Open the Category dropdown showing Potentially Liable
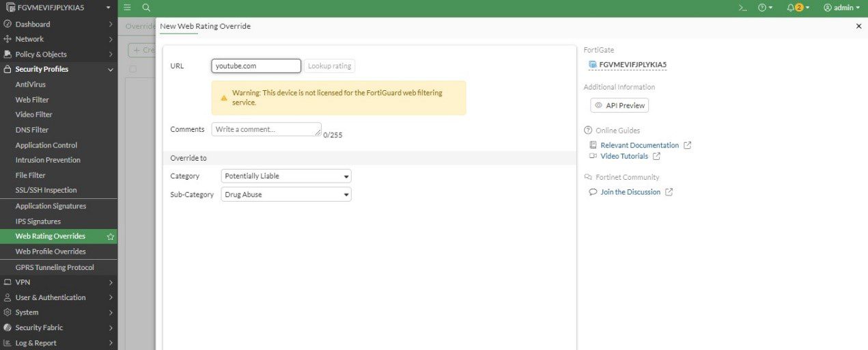This screenshot has height=350, width=868. point(286,176)
